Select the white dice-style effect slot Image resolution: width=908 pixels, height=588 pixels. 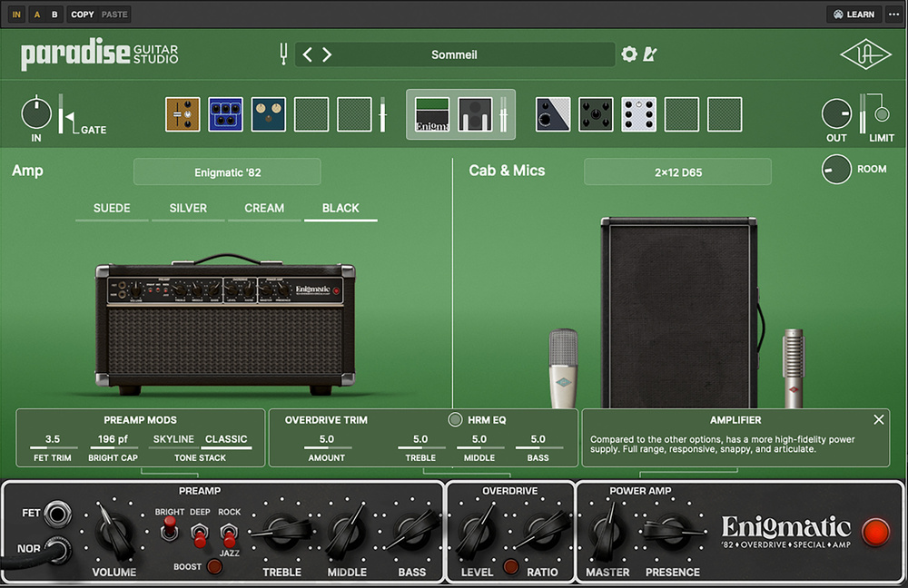[x=638, y=114]
